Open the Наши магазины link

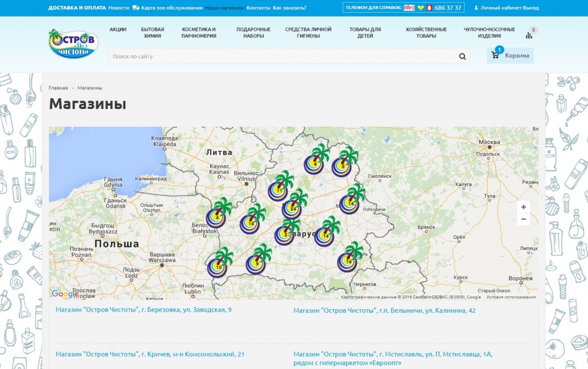click(225, 7)
